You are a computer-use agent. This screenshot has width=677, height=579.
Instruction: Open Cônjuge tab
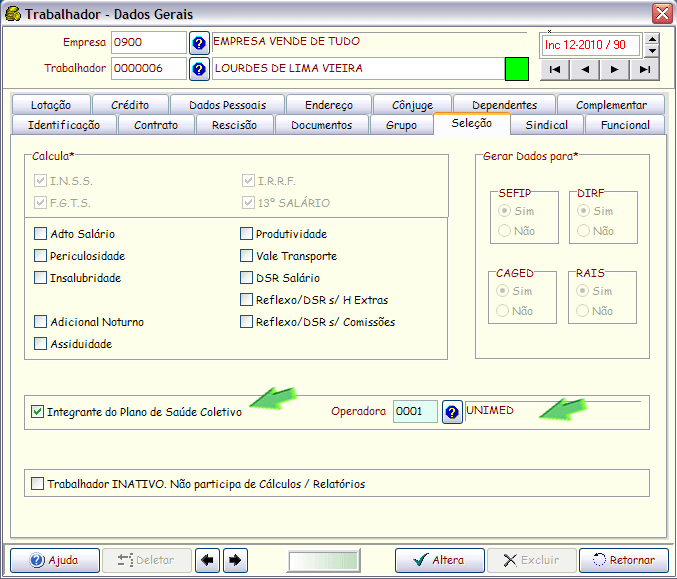point(412,105)
